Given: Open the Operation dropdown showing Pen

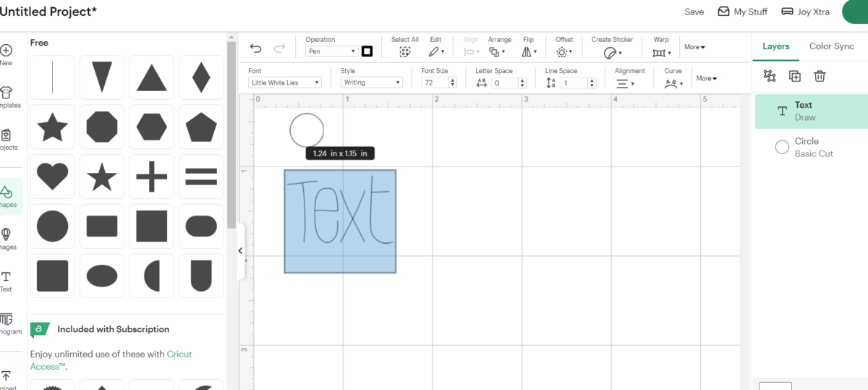Looking at the screenshot, I should click(331, 51).
